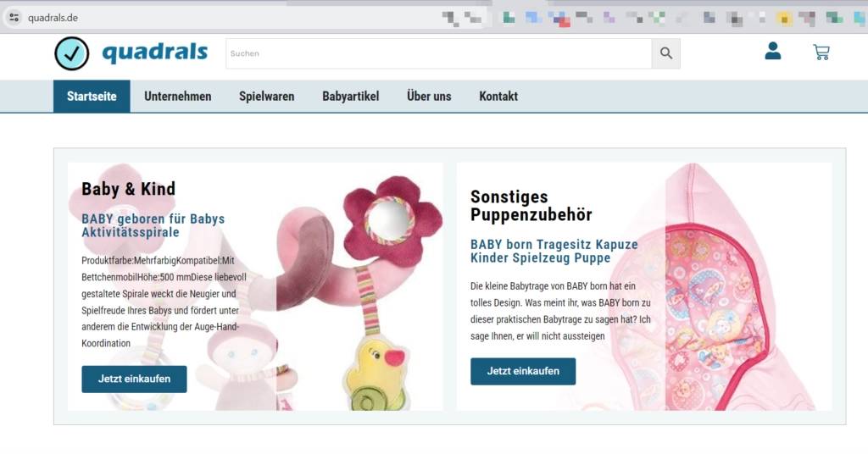Select the Startseite navigation tab

tap(92, 97)
